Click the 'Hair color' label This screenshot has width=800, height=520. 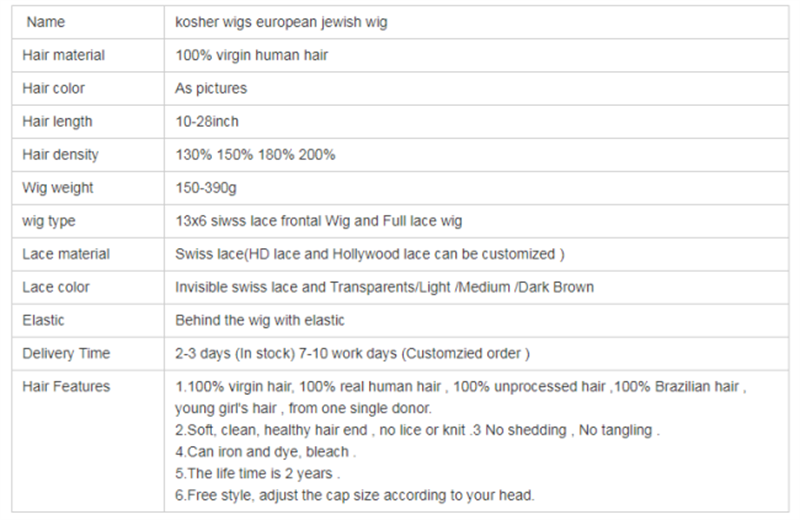[x=53, y=88]
